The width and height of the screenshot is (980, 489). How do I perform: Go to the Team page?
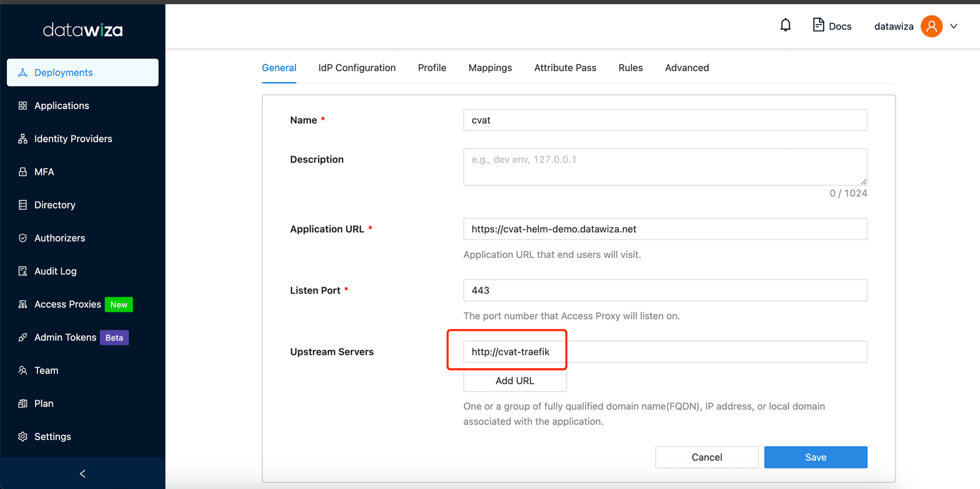coord(83,370)
